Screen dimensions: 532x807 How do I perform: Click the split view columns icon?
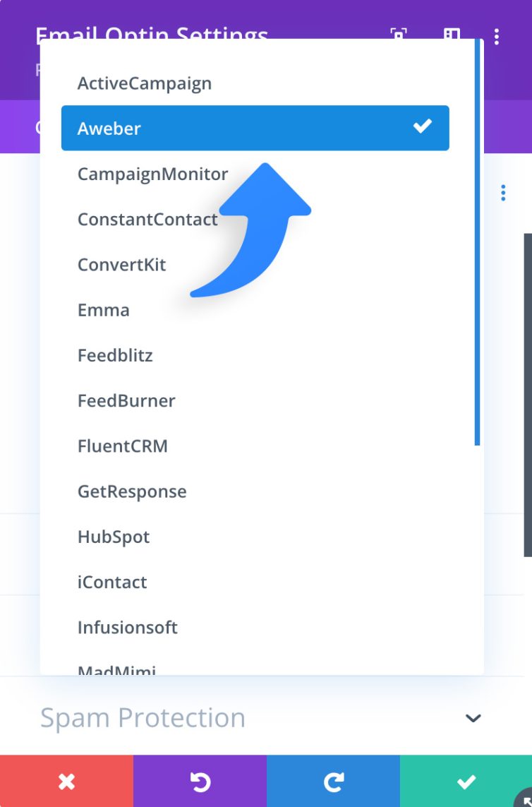tap(452, 35)
